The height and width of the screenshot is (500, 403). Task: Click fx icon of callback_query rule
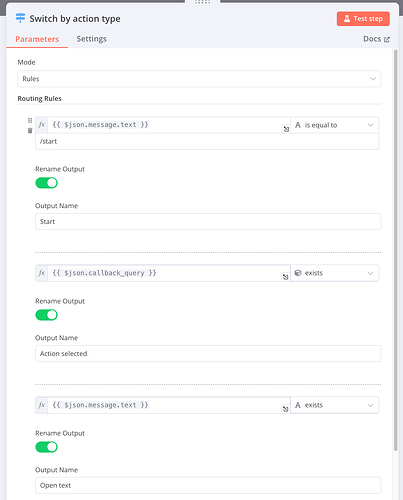42,273
